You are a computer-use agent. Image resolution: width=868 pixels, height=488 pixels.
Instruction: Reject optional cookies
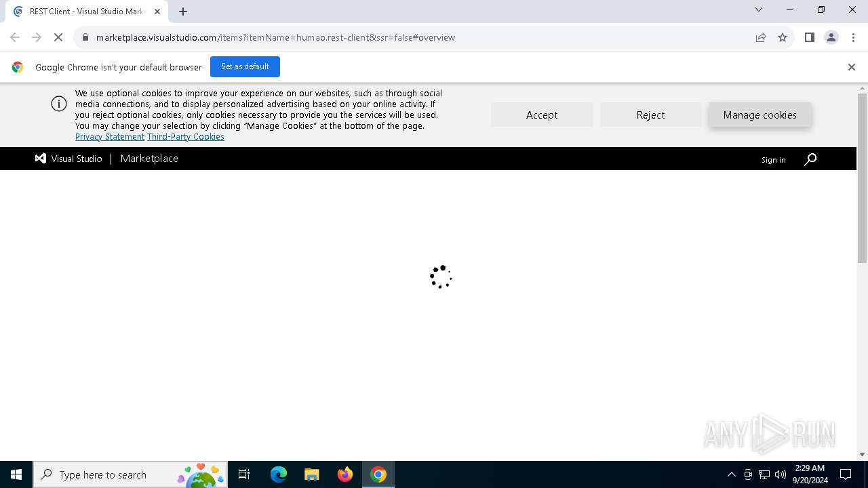click(x=650, y=115)
